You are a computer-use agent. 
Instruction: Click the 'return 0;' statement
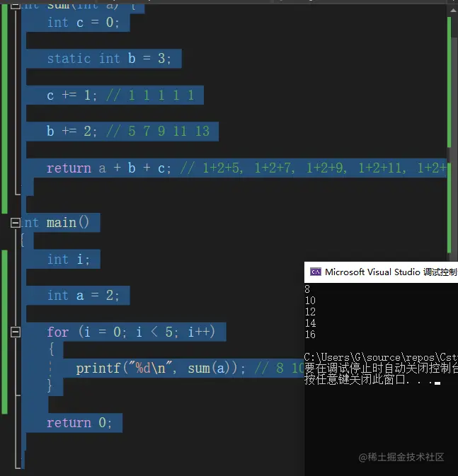tap(79, 423)
